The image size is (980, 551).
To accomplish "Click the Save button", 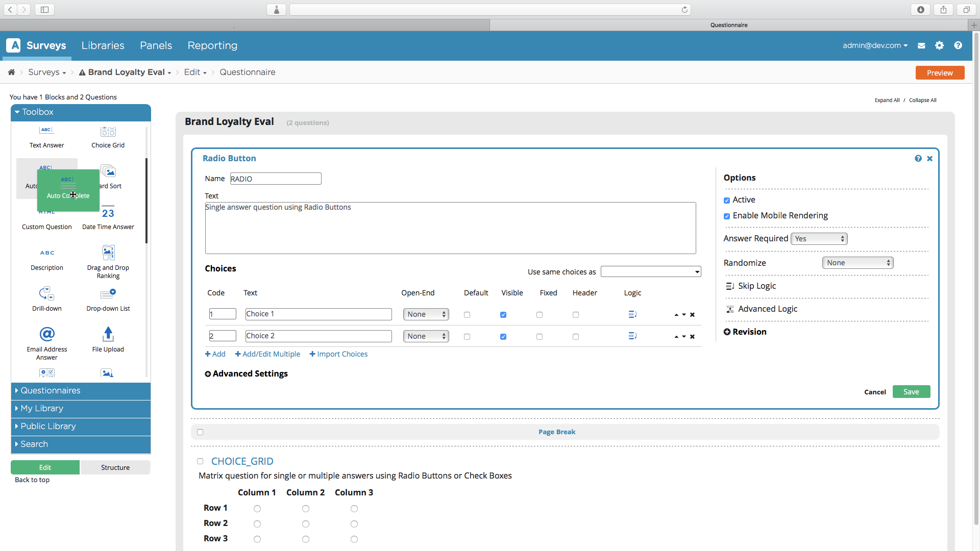I will 911,391.
